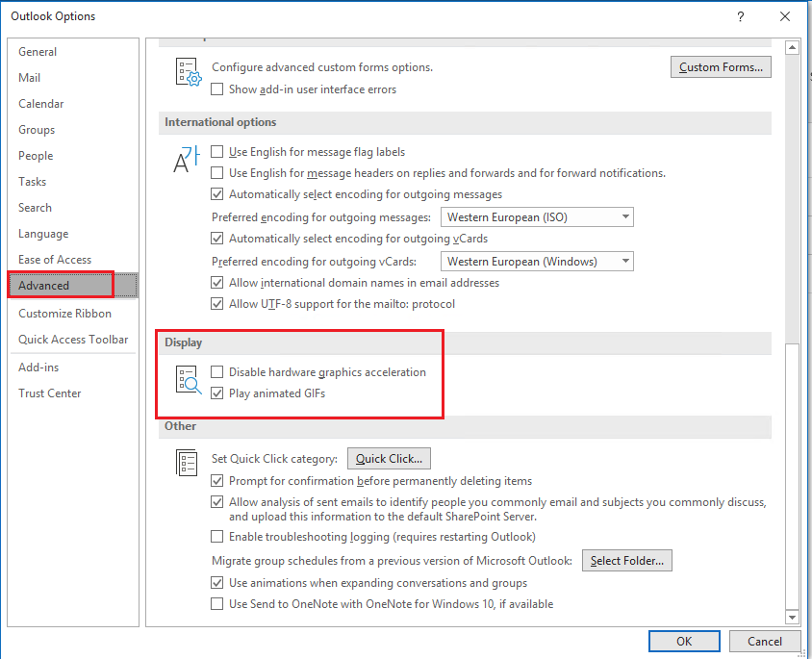Image resolution: width=812 pixels, height=659 pixels.
Task: Click the custom forms settings icon
Action: coord(188,72)
